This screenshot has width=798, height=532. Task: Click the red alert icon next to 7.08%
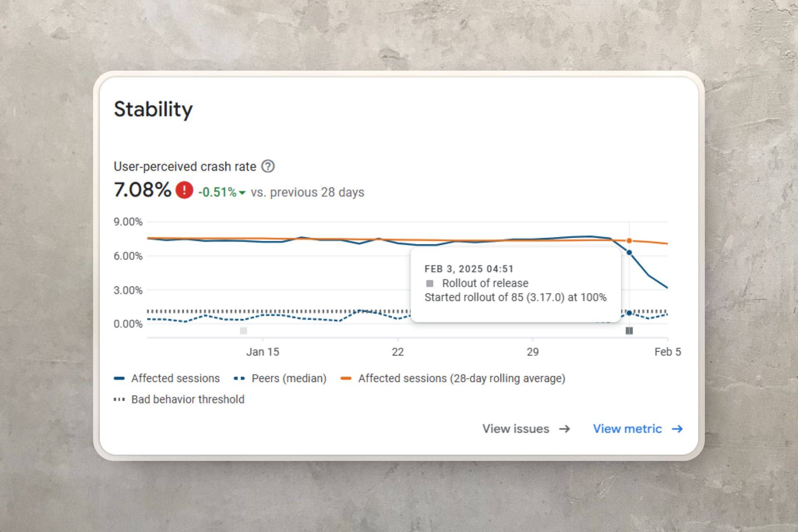click(184, 190)
